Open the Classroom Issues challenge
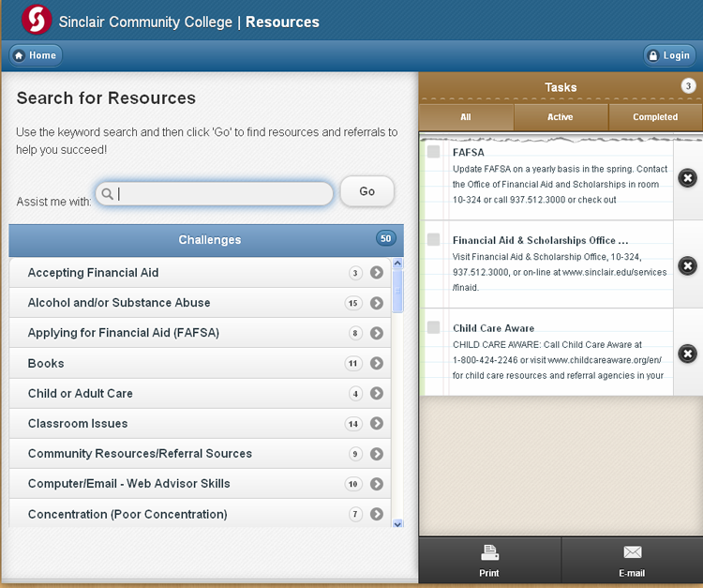Viewport: 703px width, 588px height. [200, 423]
